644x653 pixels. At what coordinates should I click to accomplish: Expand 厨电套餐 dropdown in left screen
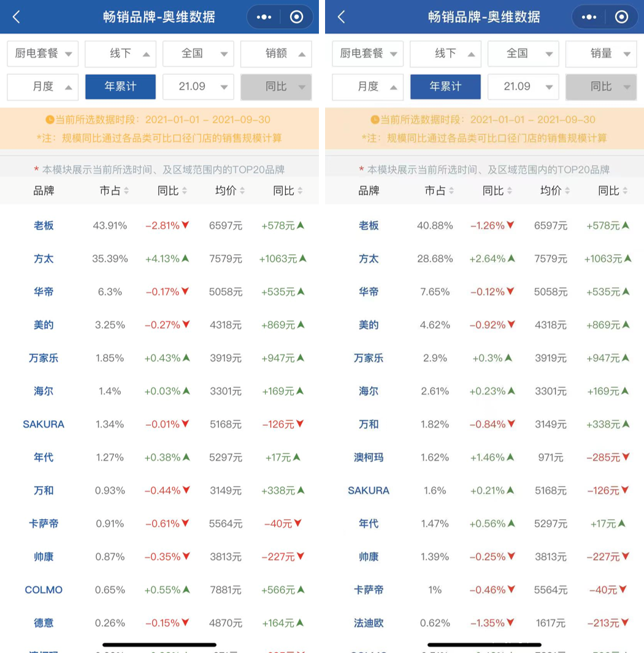(x=42, y=54)
